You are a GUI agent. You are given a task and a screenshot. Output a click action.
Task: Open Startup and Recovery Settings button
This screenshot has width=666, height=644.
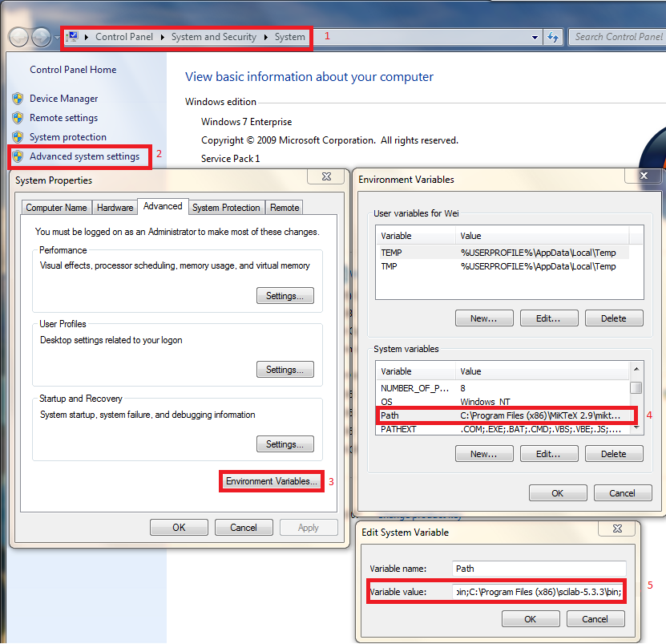pos(285,444)
